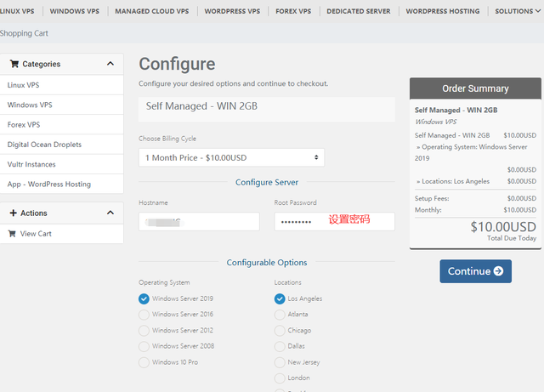
Task: Choose Atlanta location
Action: point(280,315)
